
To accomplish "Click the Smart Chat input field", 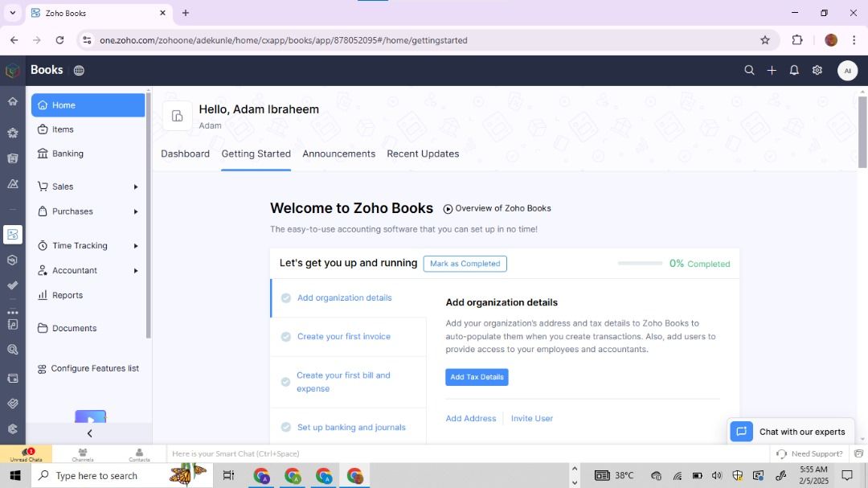I will point(468,453).
